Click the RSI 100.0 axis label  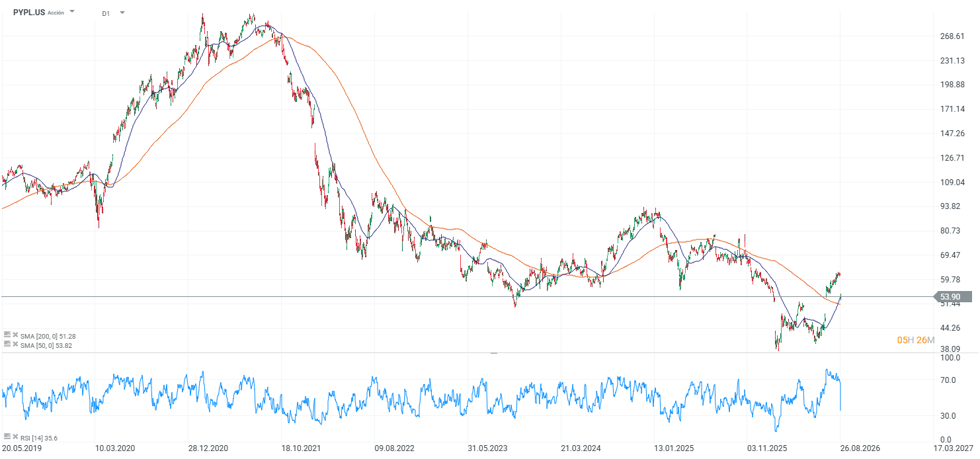pos(950,358)
